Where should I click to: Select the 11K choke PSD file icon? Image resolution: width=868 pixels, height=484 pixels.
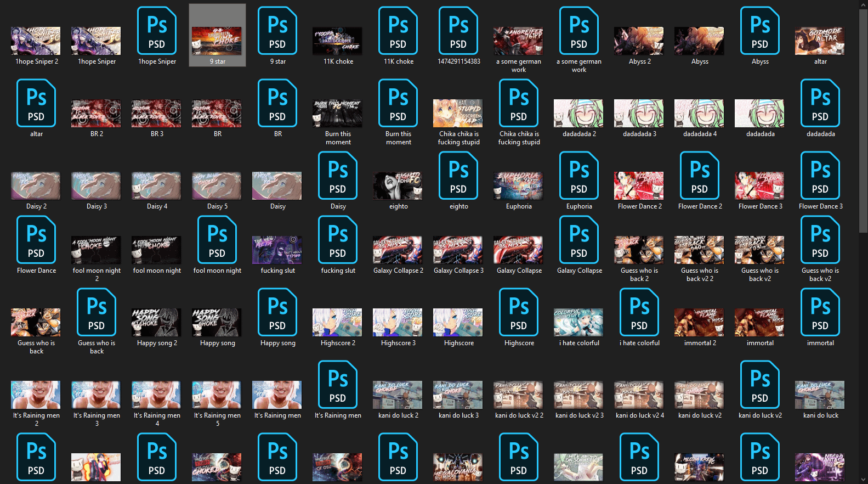[x=398, y=31]
